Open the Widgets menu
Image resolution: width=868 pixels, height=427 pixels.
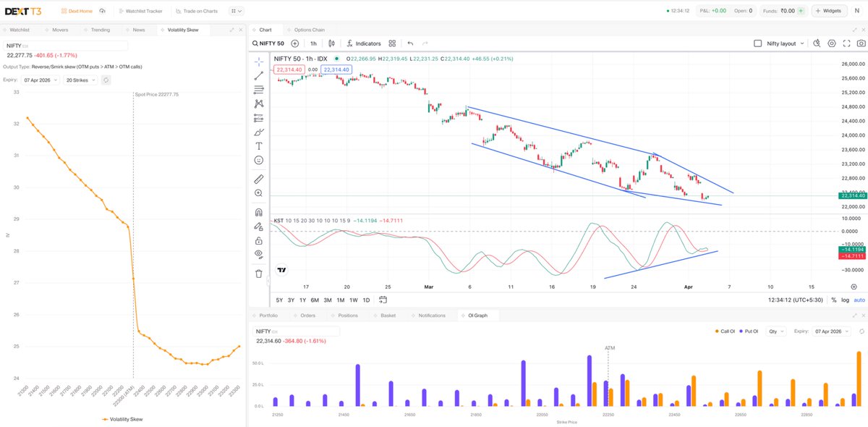click(x=829, y=11)
